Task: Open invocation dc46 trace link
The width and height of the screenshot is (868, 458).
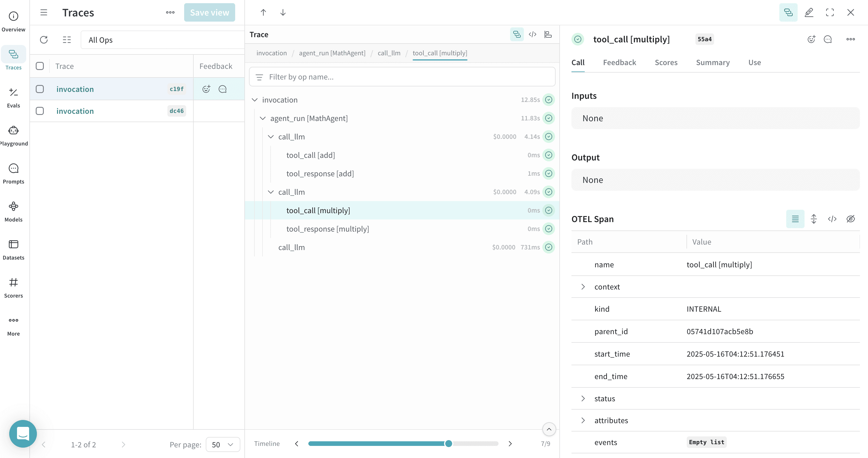Action: coord(75,111)
